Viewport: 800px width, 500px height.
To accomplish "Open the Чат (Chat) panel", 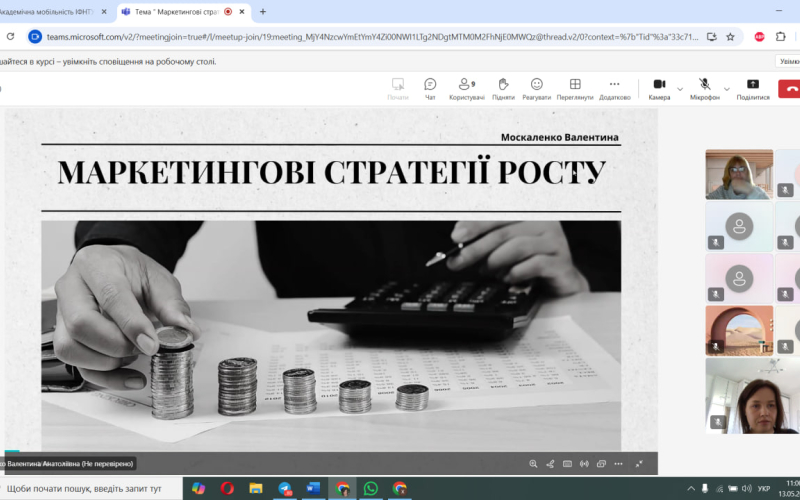I will 430,88.
